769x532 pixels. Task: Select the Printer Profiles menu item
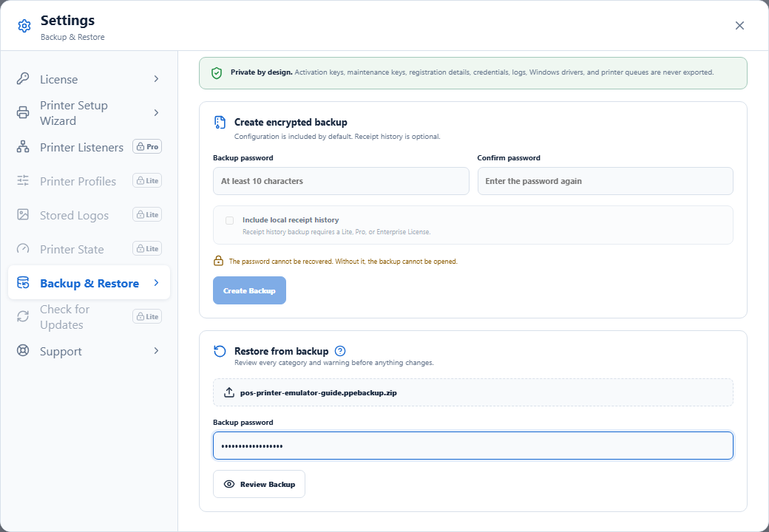tap(89, 181)
